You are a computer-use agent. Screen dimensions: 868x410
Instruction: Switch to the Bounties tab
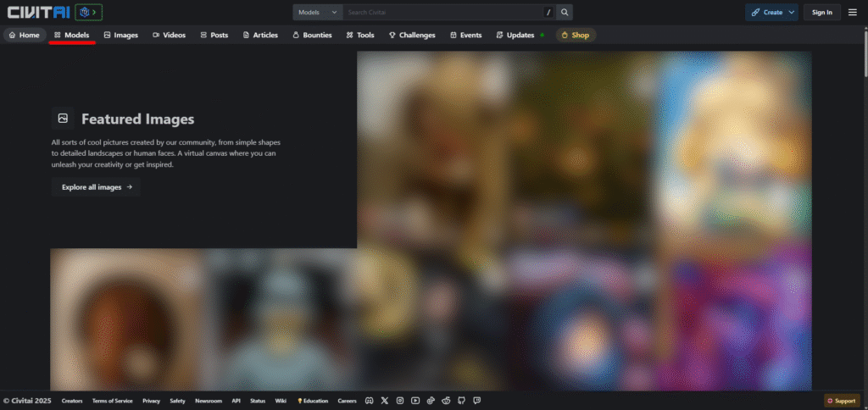pos(312,35)
